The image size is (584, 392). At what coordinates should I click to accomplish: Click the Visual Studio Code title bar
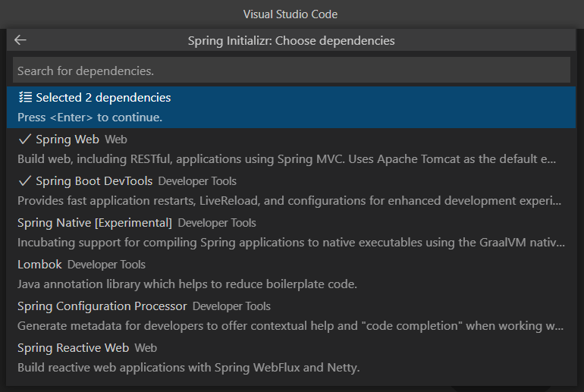[290, 14]
